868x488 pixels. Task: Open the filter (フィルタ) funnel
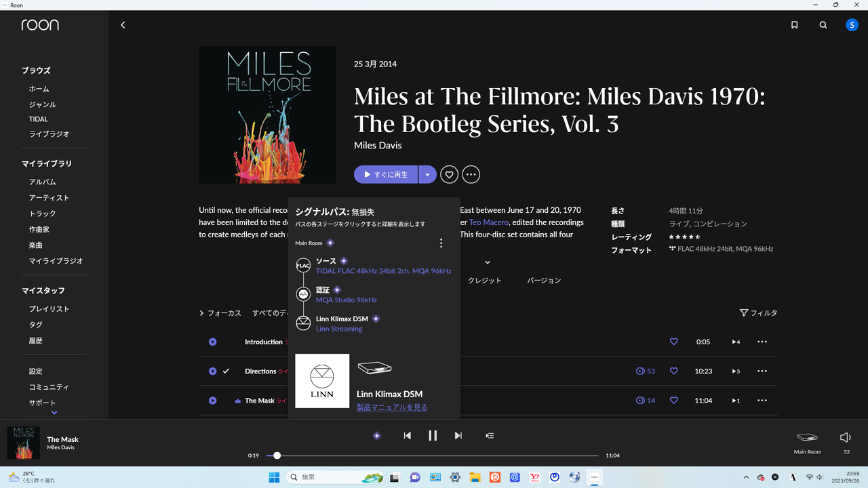click(744, 313)
